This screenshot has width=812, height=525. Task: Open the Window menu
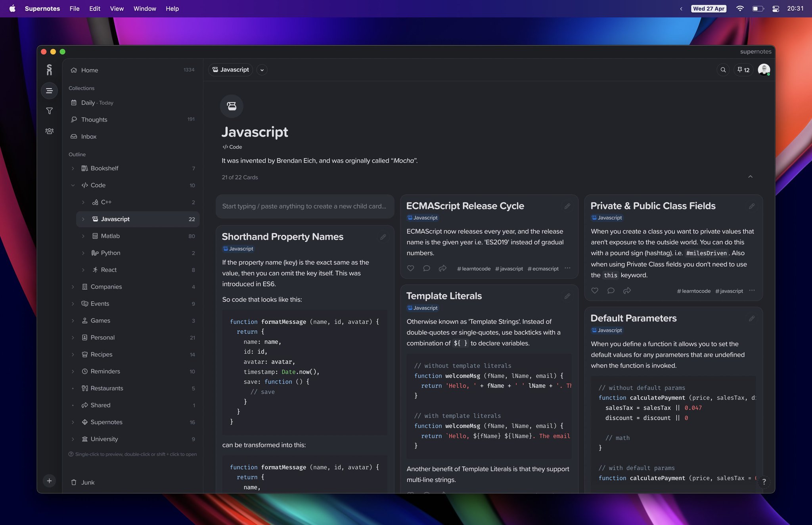(145, 8)
